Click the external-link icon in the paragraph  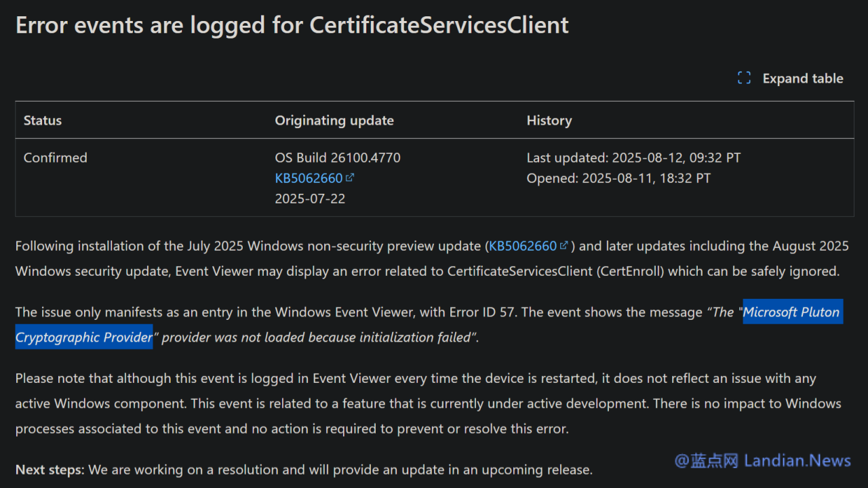pyautogui.click(x=564, y=245)
